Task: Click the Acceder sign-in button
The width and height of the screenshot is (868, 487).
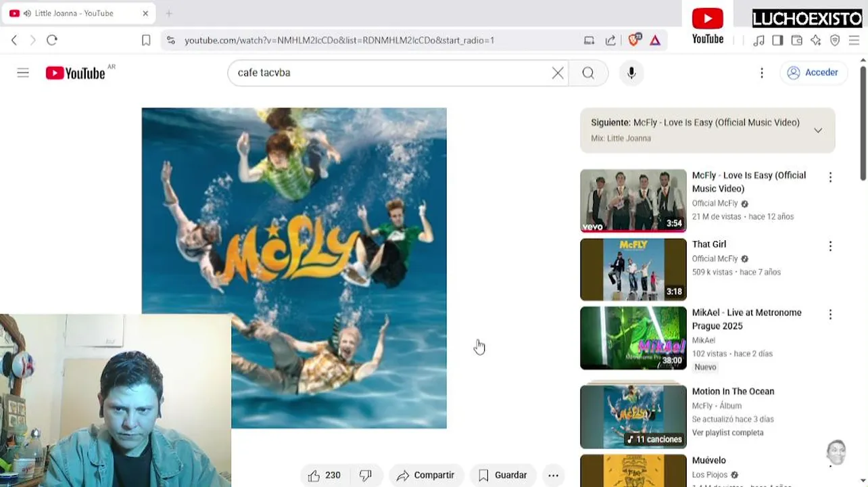Action: point(813,72)
